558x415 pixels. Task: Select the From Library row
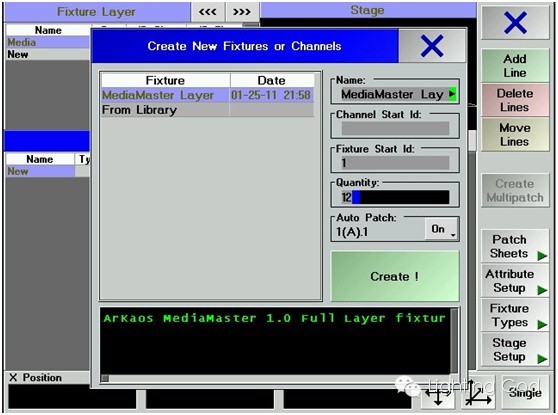click(207, 110)
